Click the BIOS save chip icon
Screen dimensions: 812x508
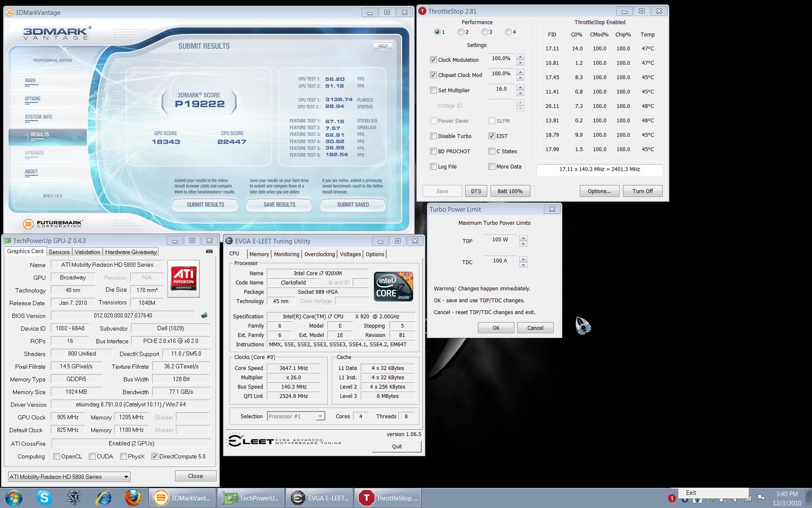[x=204, y=315]
